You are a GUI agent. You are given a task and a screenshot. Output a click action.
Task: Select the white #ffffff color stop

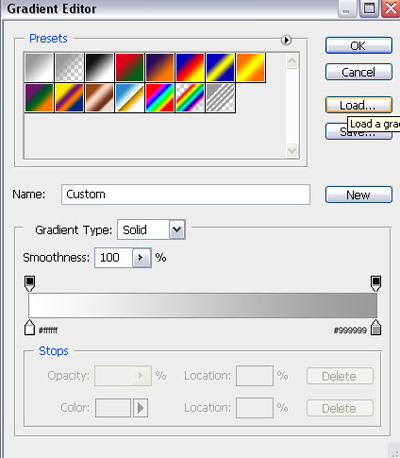tap(30, 328)
